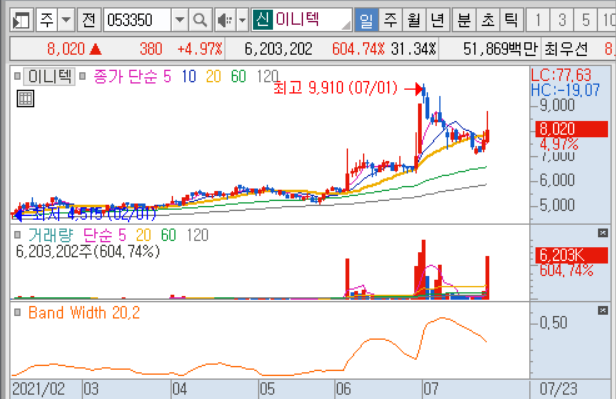Click the 04 month axis label
616x399 pixels.
(x=179, y=389)
